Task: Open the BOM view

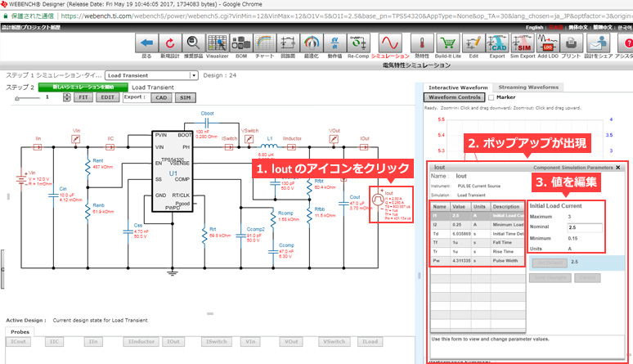Action: [x=241, y=43]
